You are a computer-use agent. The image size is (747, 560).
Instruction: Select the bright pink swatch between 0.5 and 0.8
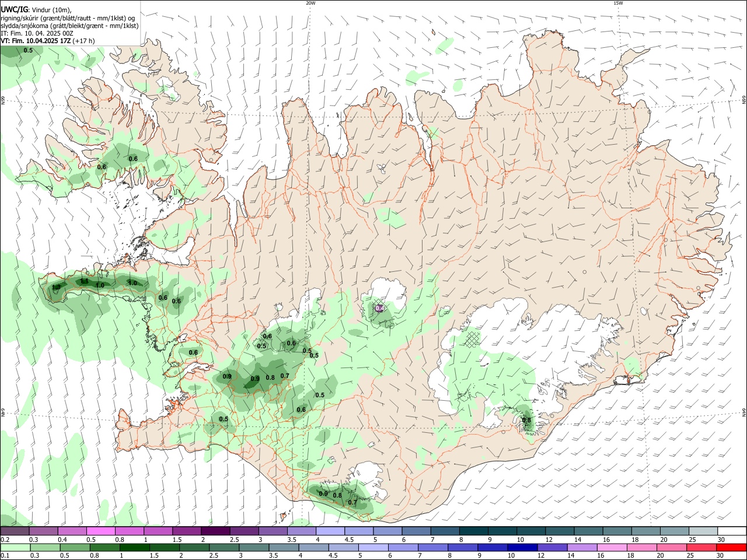coord(100,531)
